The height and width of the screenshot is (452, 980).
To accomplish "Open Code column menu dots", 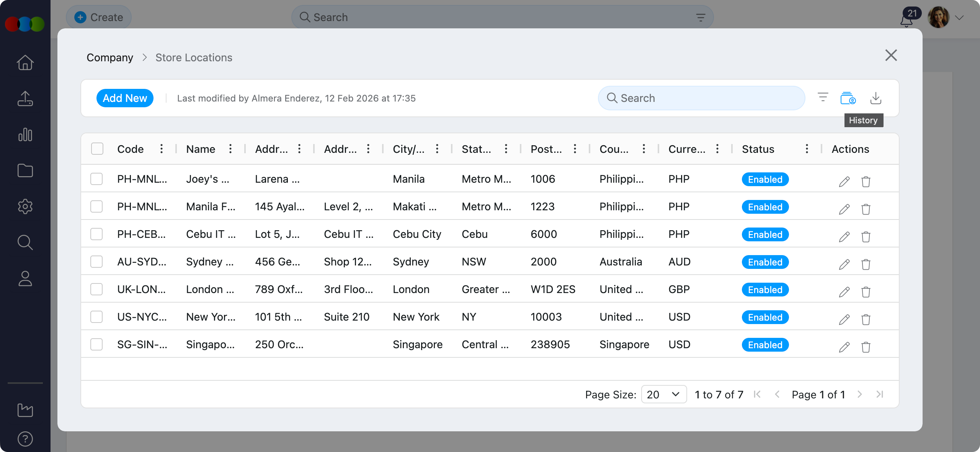I will pyautogui.click(x=162, y=149).
